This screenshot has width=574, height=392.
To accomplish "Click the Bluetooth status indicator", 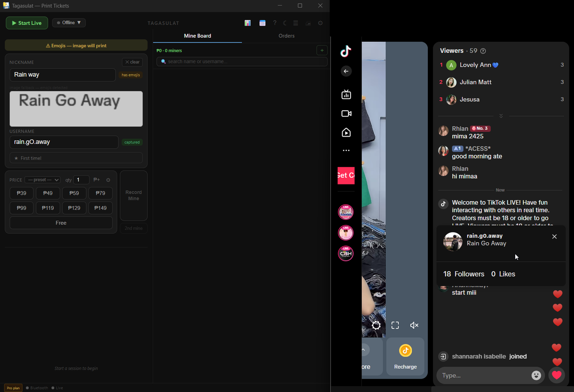I will click(37, 388).
